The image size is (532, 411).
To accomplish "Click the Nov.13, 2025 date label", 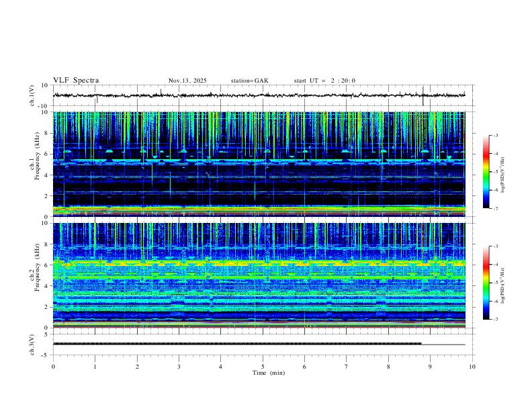I will click(187, 81).
